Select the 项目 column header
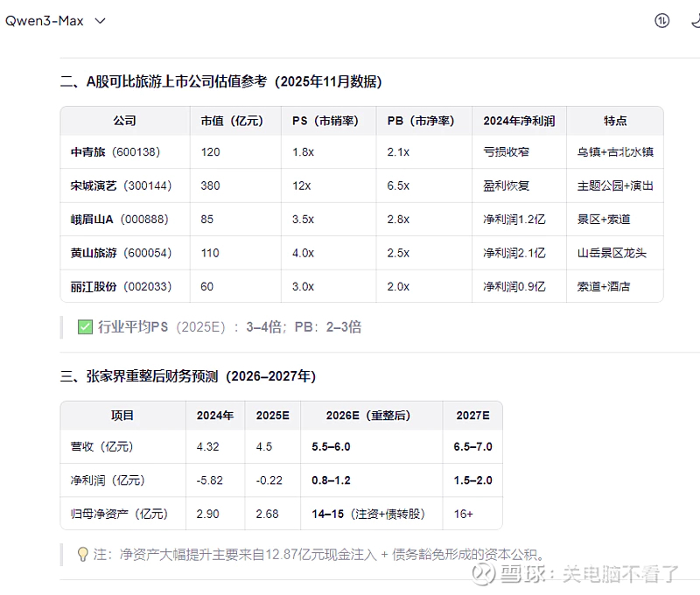The height and width of the screenshot is (595, 700). tap(122, 416)
